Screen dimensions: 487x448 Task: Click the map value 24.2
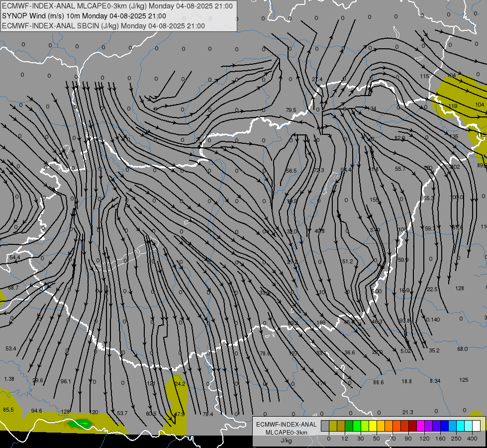click(x=180, y=384)
